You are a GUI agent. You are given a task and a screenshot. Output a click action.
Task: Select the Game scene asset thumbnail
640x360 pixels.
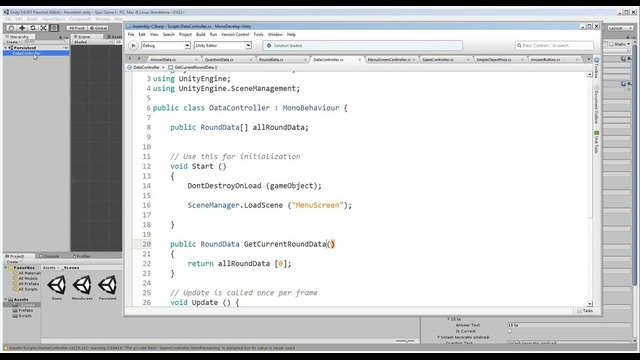(x=57, y=287)
